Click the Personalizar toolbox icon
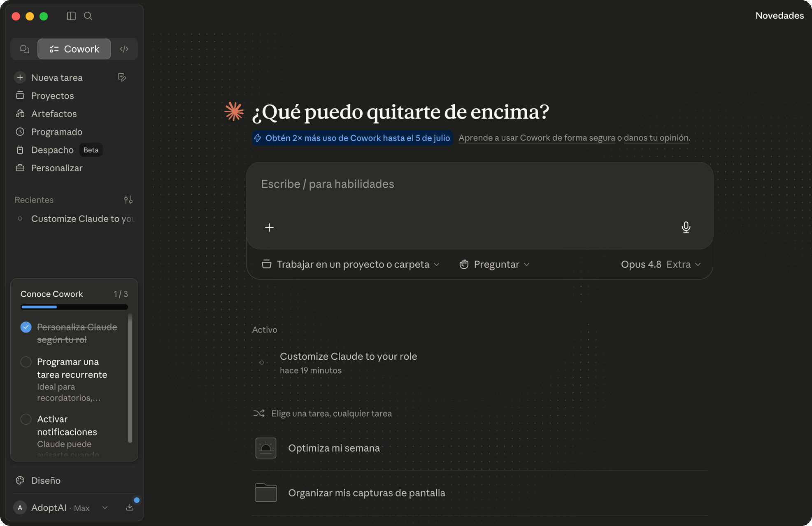The width and height of the screenshot is (812, 526). 20,168
